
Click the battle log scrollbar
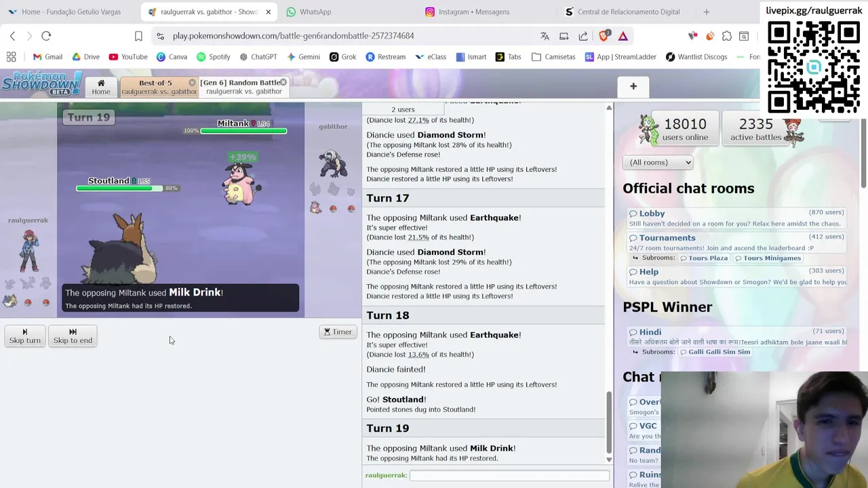pyautogui.click(x=608, y=424)
